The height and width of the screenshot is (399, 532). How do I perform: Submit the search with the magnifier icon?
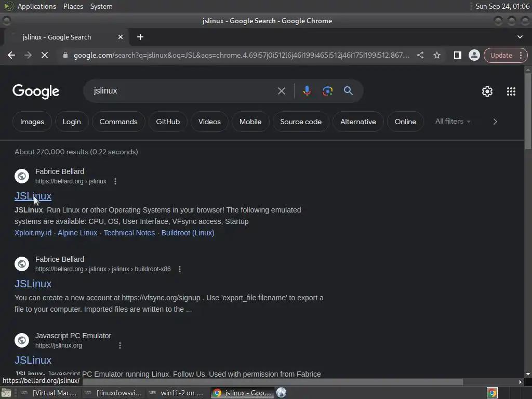(348, 90)
